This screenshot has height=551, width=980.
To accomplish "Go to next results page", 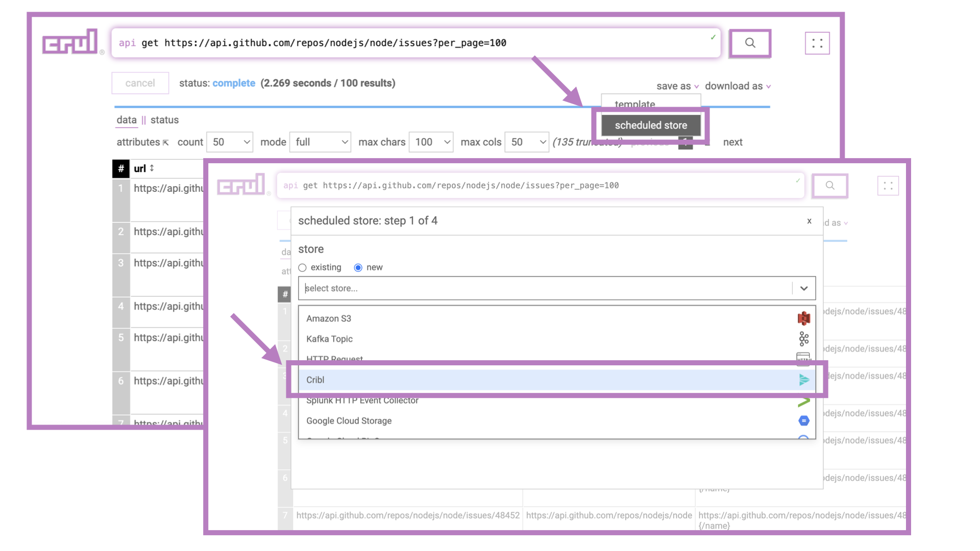I will [733, 142].
